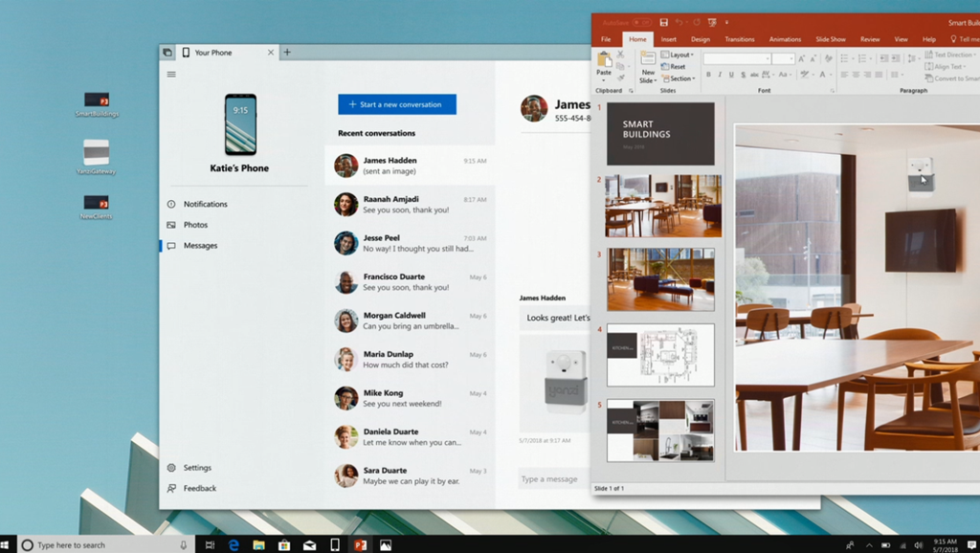980x553 pixels.
Task: Expand the Section dropdown
Action: coord(678,78)
